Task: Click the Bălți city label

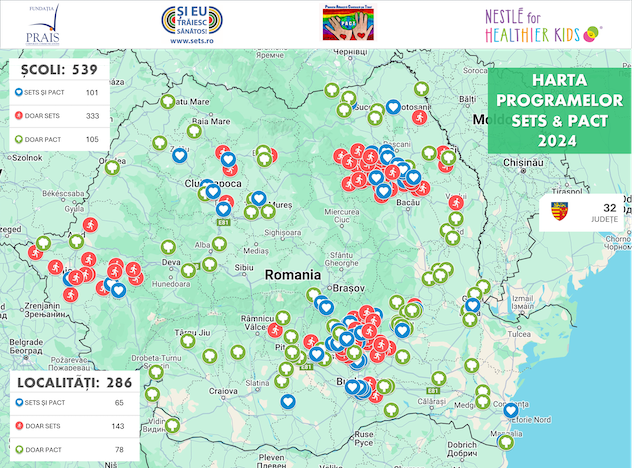Action: pos(468,99)
